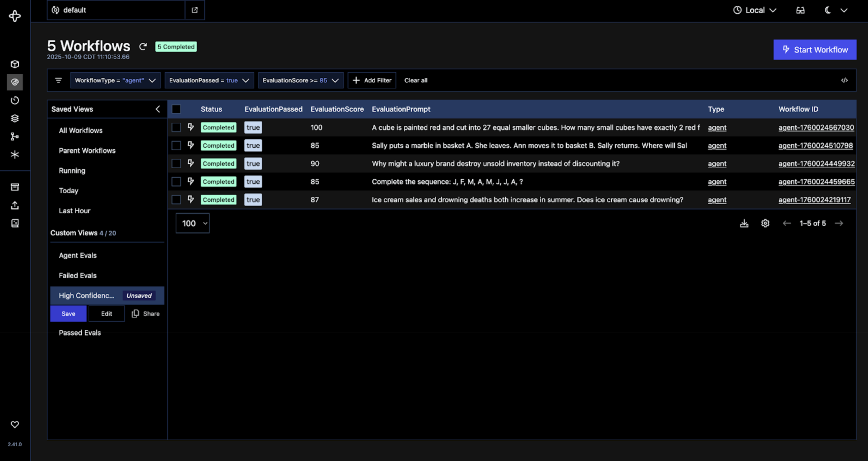Tick the checkbox for ice cream workflow
Screen dimensions: 868x461
(x=176, y=200)
